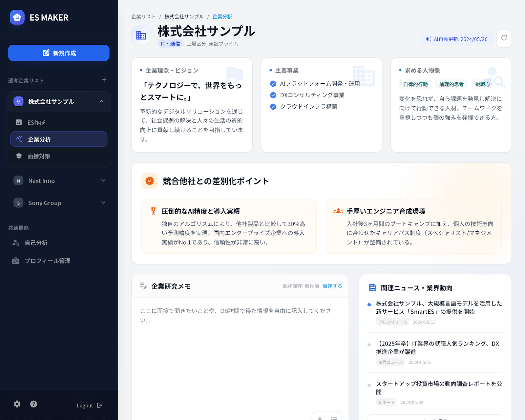Check AIプラットフォーム開発・運用 under 主要事業
Screen dimensions: 525x420
pos(273,84)
